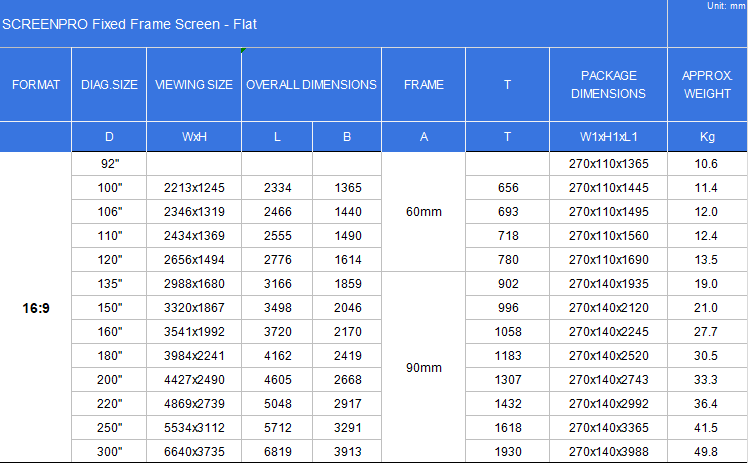Select the FORMAT column header
748x463 pixels.
click(x=36, y=85)
